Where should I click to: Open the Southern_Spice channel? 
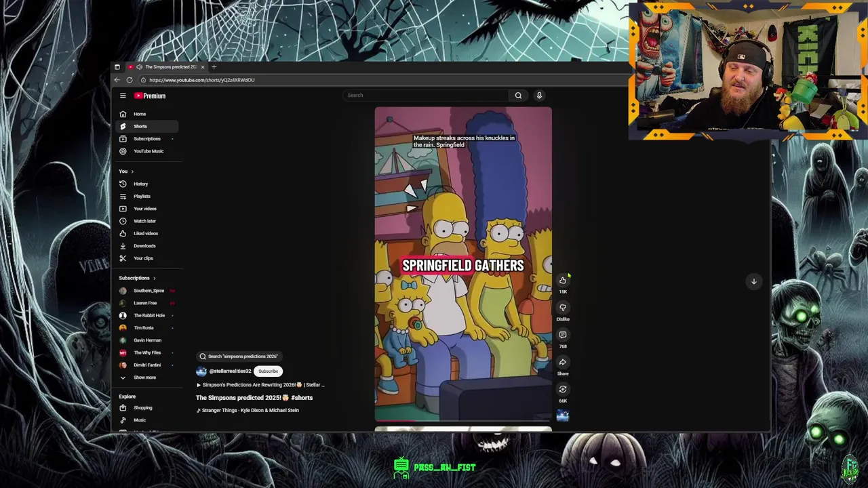coord(146,291)
